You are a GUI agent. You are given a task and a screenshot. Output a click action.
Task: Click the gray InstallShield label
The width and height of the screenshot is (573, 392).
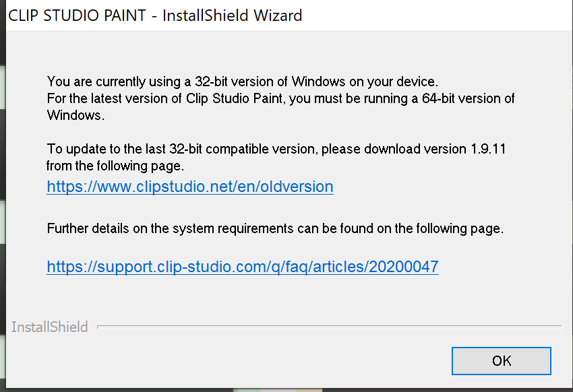coord(50,327)
